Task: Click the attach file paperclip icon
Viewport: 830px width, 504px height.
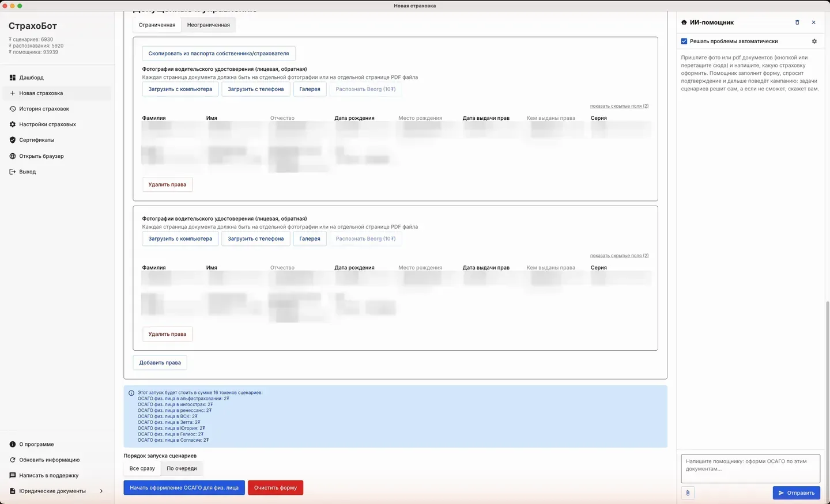Action: click(688, 492)
